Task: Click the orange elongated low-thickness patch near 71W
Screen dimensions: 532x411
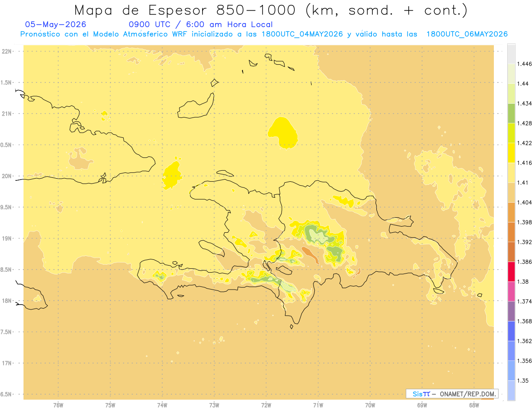Action: 310,255
